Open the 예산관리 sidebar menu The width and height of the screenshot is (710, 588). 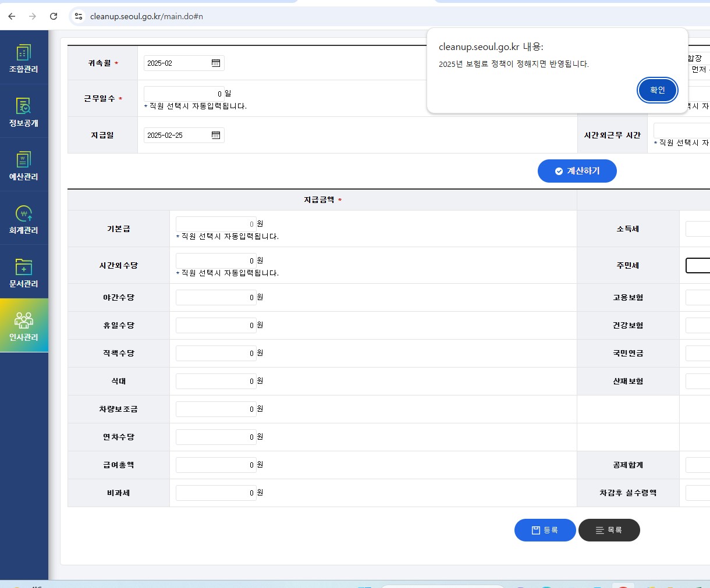24,166
